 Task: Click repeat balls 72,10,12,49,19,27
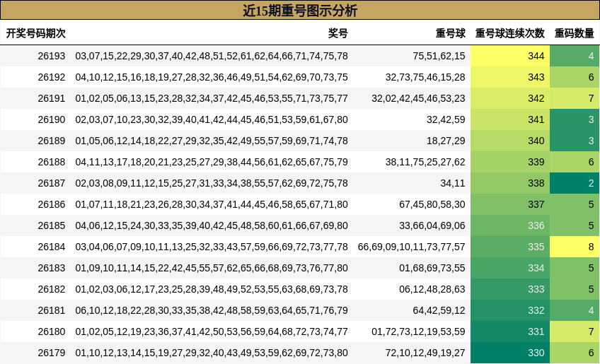pyautogui.click(x=425, y=353)
